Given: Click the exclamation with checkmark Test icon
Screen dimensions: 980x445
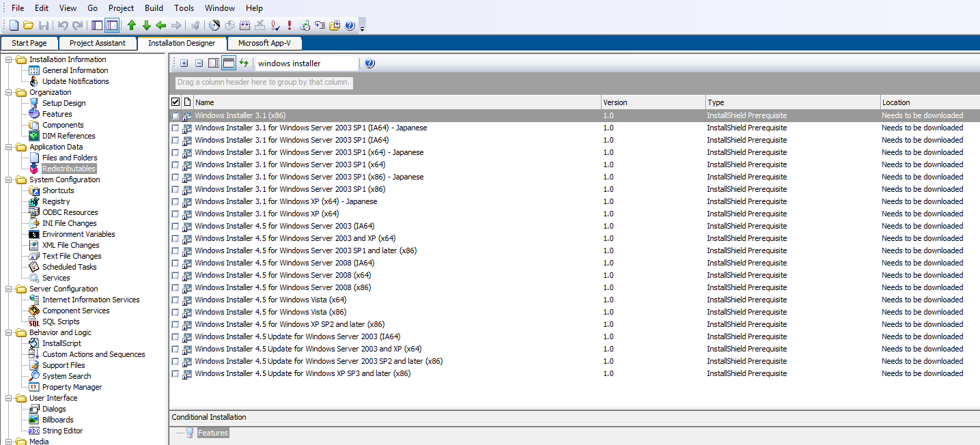Looking at the screenshot, I should [x=275, y=25].
